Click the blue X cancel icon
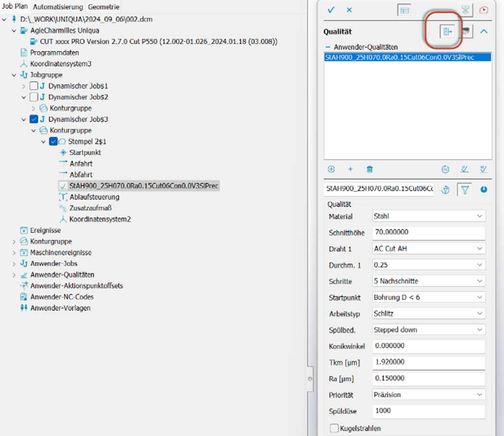Viewport: 504px width, 436px height. (x=349, y=10)
